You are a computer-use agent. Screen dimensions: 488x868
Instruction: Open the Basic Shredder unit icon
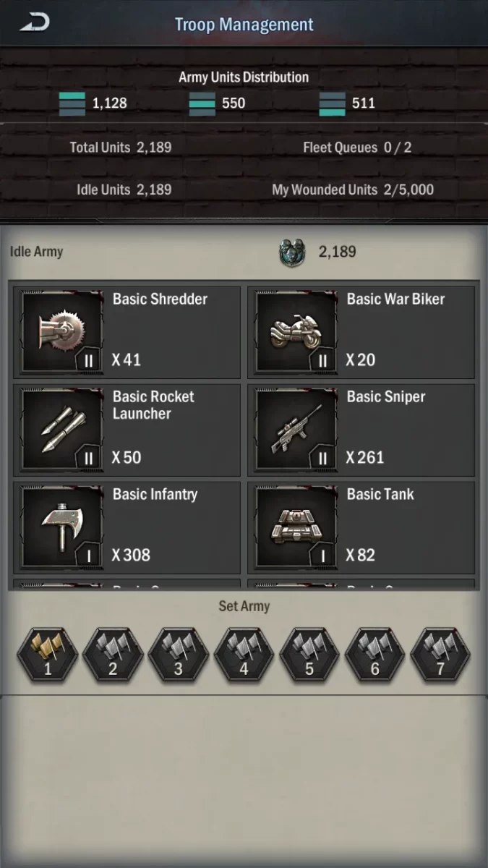[x=63, y=333]
